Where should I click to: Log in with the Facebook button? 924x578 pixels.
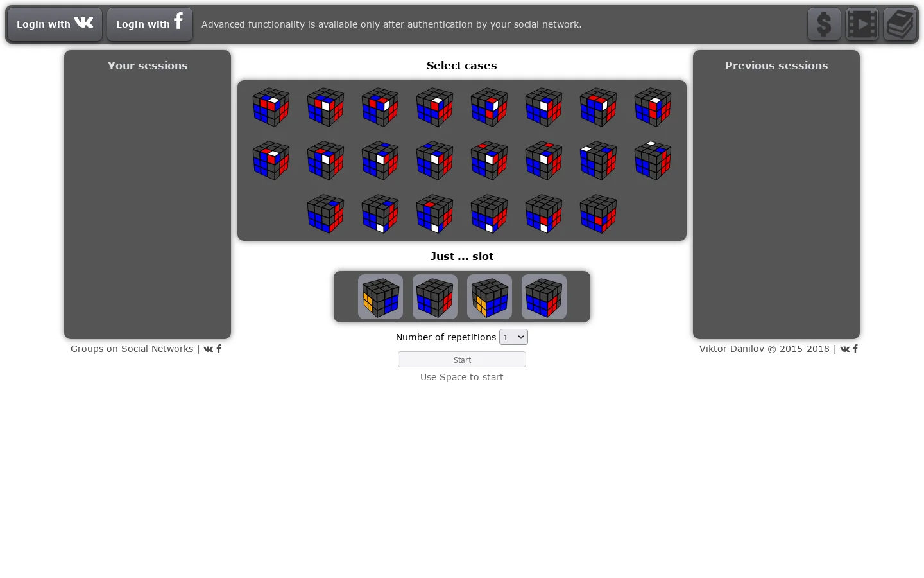click(x=150, y=24)
